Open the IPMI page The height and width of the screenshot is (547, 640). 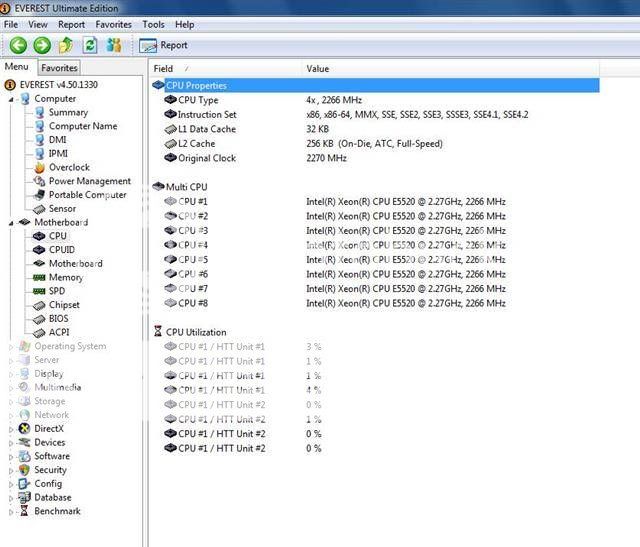(58, 153)
